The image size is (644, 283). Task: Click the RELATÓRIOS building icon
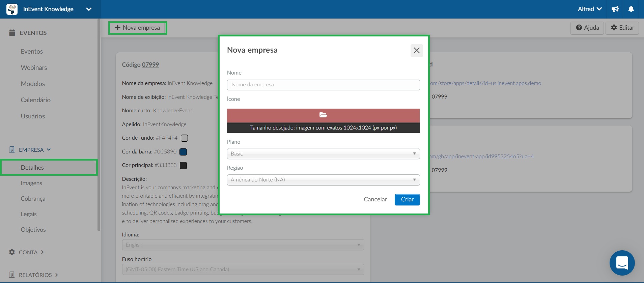[x=12, y=275]
